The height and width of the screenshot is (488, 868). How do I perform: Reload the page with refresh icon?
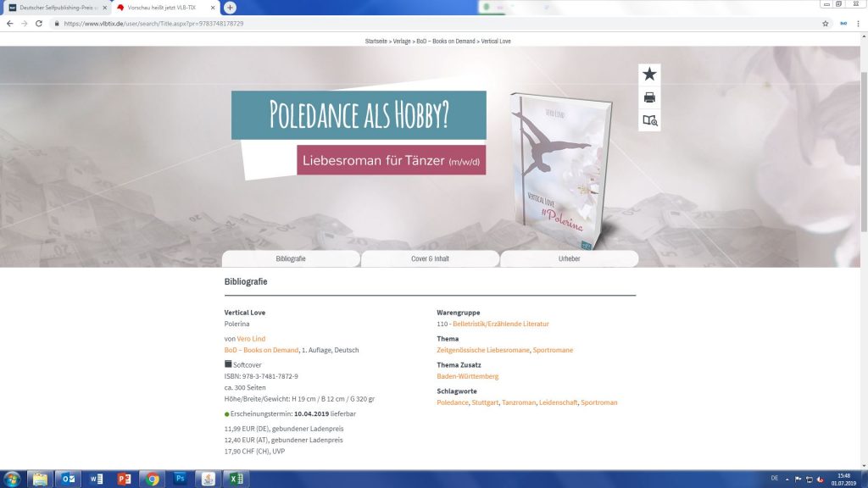tap(39, 23)
